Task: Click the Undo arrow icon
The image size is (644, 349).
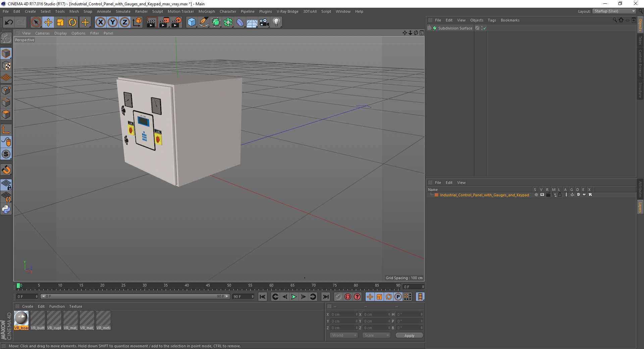Action: (9, 22)
